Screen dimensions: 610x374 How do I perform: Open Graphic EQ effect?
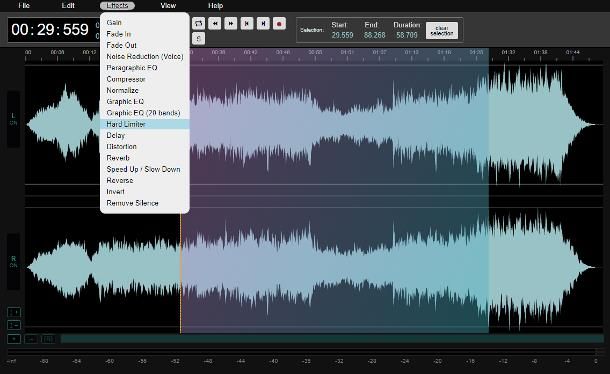(145, 102)
